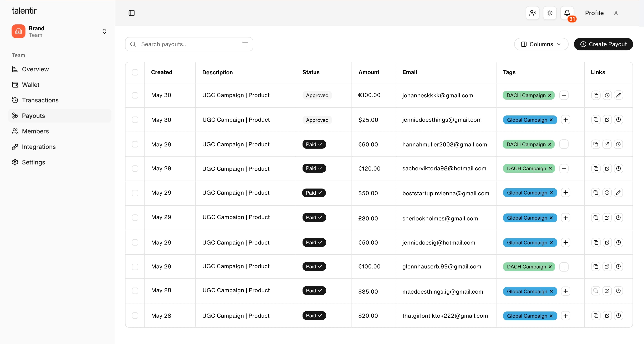Image resolution: width=644 pixels, height=344 pixels.
Task: Open external link for jenniedoesthings@gmail.com payout
Action: (x=607, y=120)
